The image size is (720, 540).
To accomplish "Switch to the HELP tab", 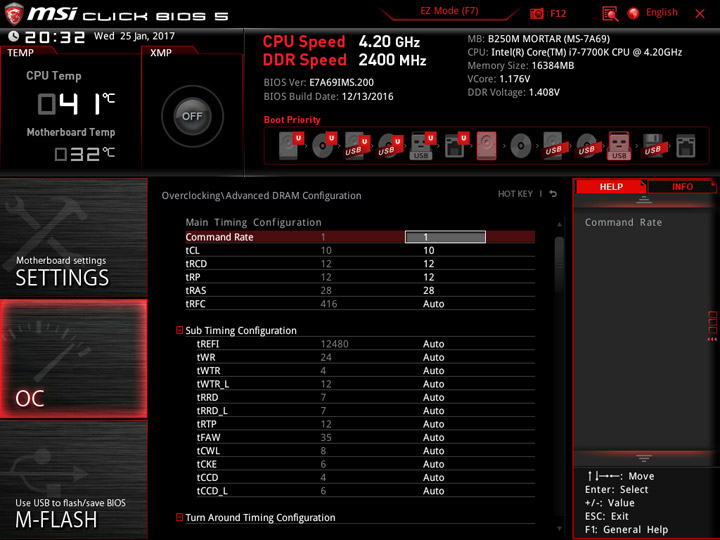I will point(611,186).
